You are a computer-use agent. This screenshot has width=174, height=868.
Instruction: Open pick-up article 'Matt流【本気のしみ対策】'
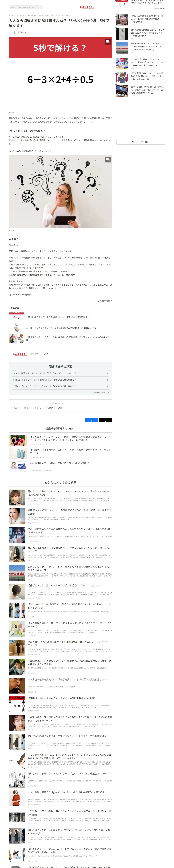[x=59, y=463]
